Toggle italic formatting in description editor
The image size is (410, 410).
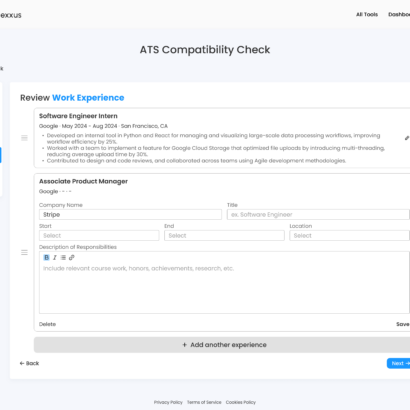(x=55, y=257)
